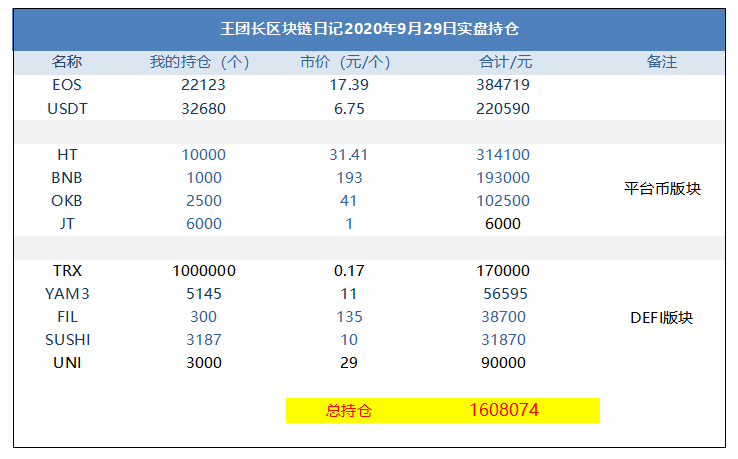Viewport: 738px width, 459px height.
Task: Click the JT price 1
Action: [349, 224]
